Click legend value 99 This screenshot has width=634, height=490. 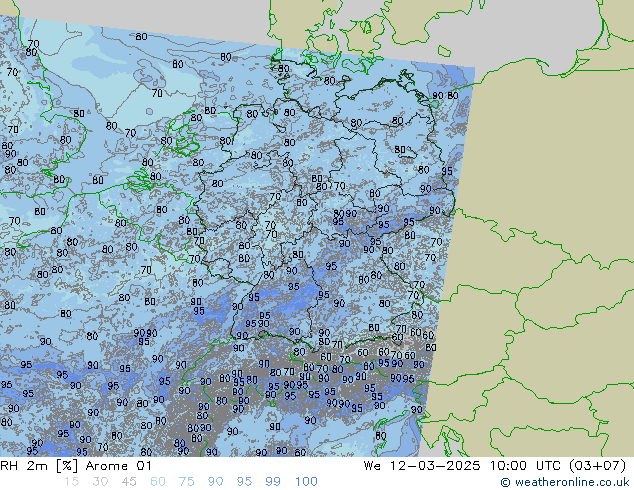tap(273, 482)
